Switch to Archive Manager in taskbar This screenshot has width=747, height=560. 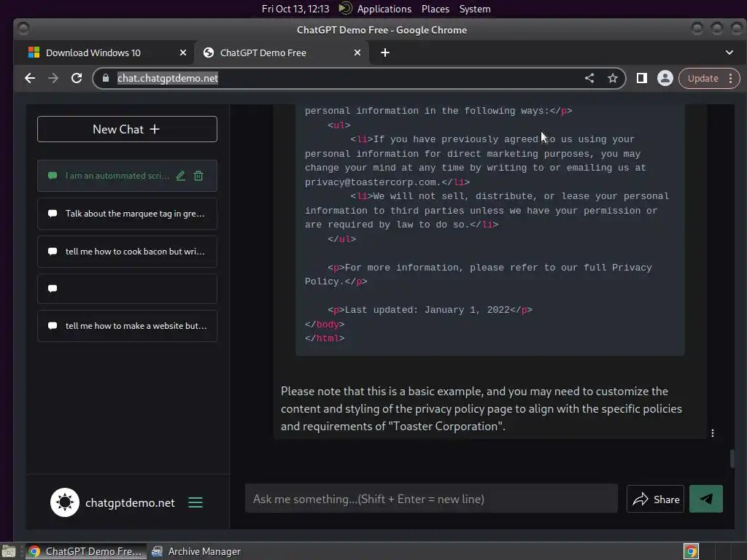tap(197, 551)
